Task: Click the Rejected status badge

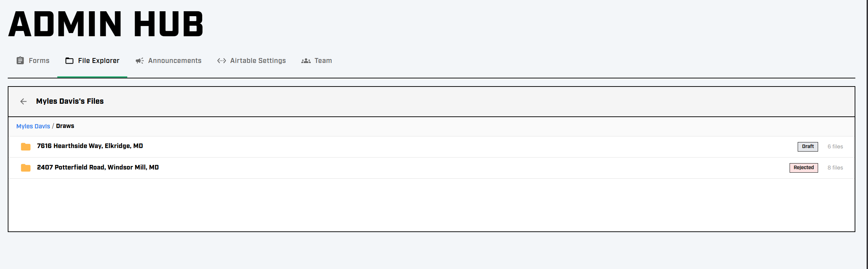Action: (803, 168)
